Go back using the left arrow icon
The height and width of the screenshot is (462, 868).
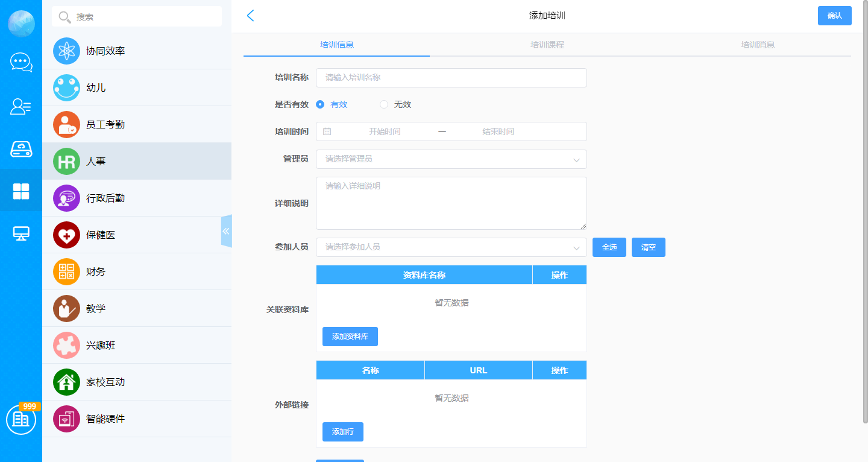251,16
